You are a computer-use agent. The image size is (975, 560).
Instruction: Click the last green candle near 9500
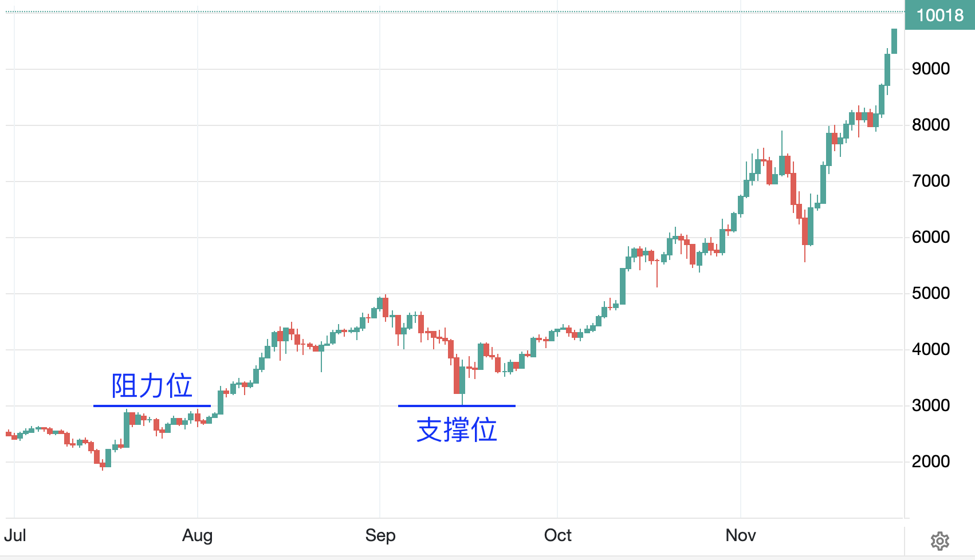[894, 41]
